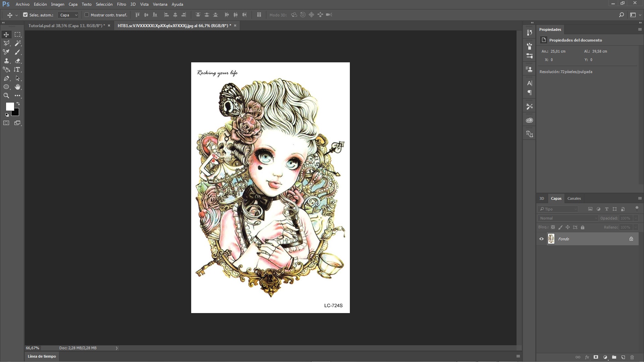The image size is (644, 362).
Task: Toggle lock transparent pixels
Action: pos(553,227)
